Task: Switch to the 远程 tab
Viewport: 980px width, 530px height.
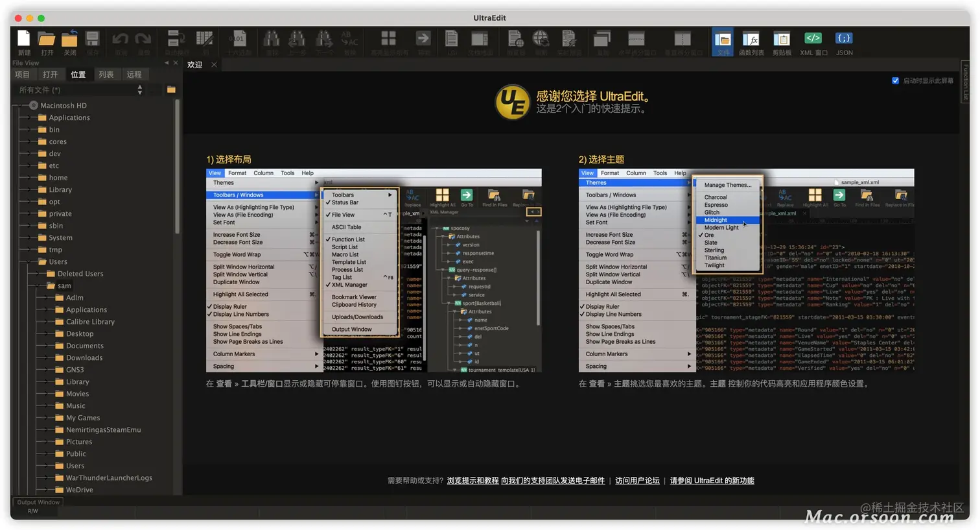Action: point(134,75)
